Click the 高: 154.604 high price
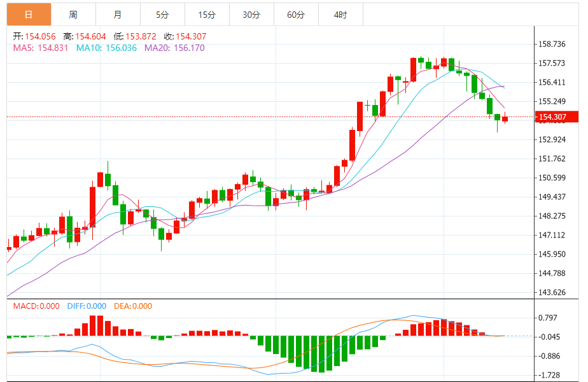Image resolution: width=588 pixels, height=382 pixels. (85, 36)
